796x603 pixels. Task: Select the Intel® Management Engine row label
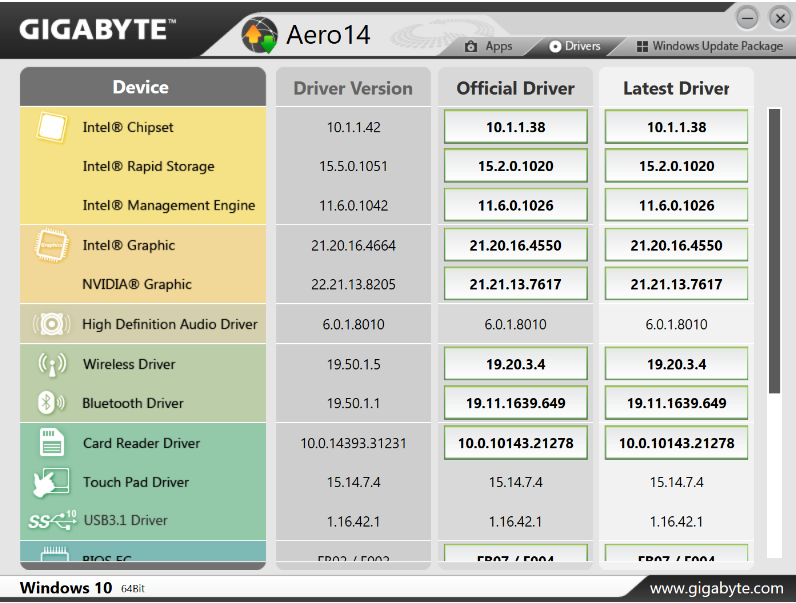(169, 206)
